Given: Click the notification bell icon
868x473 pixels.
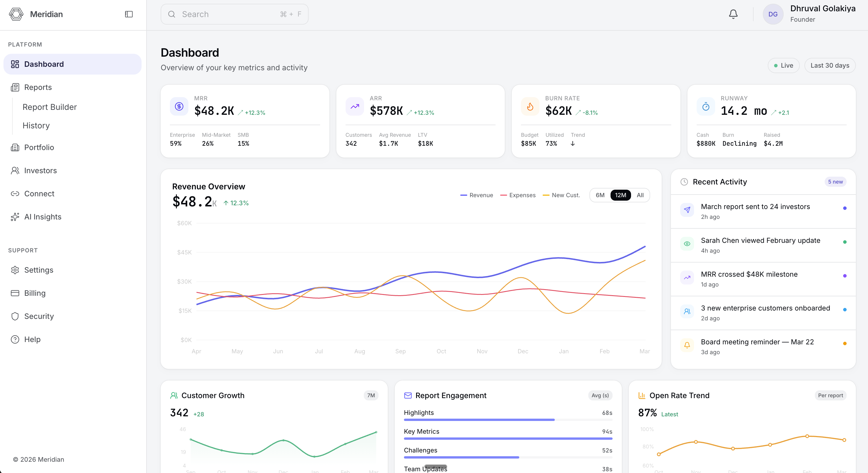Looking at the screenshot, I should pos(733,14).
